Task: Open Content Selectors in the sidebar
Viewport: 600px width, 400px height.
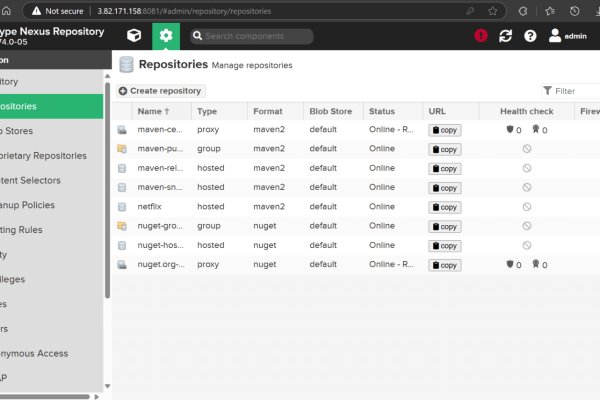Action: coord(51,180)
